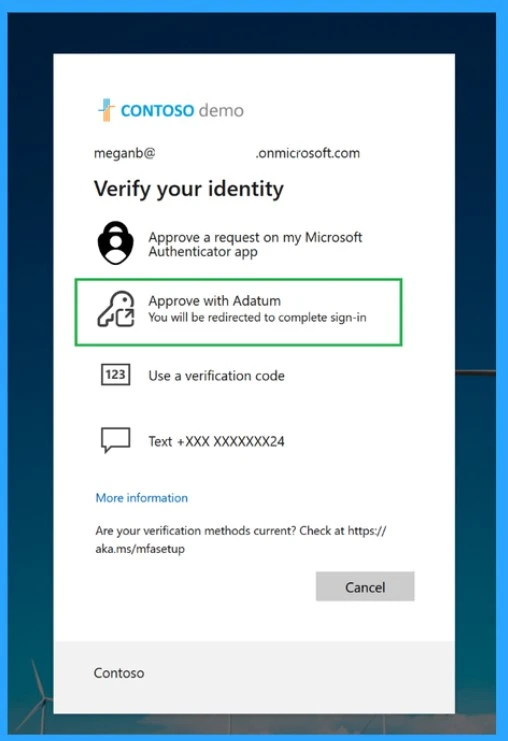This screenshot has height=741, width=508.
Task: Click the aka.ms/mfasetup verification methods text
Action: [241, 540]
